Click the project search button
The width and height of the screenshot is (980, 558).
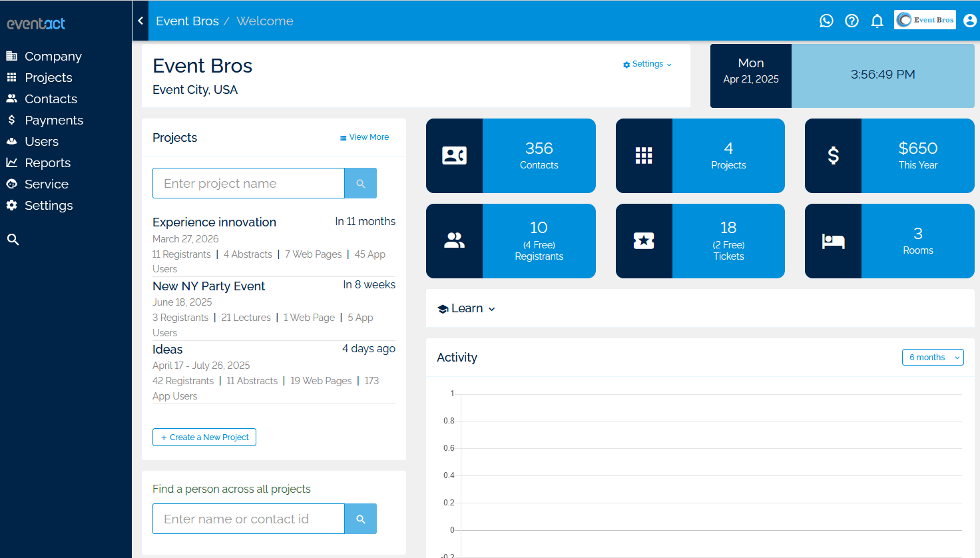(x=361, y=183)
